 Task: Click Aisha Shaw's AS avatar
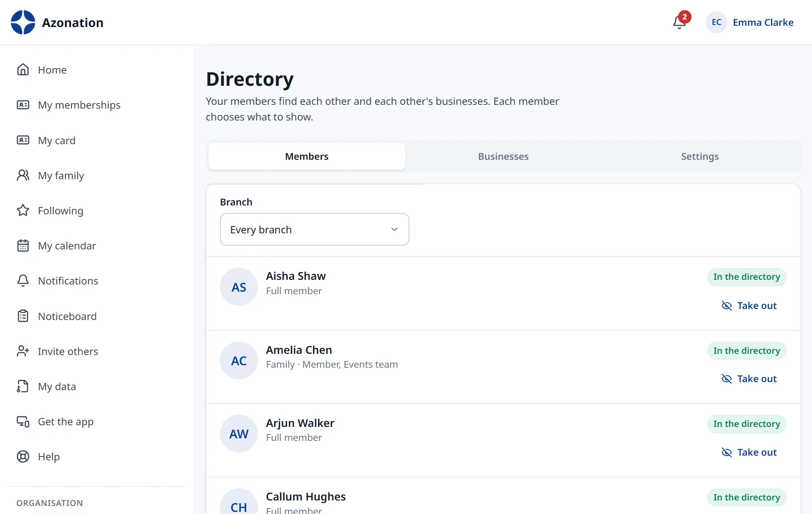click(x=239, y=287)
